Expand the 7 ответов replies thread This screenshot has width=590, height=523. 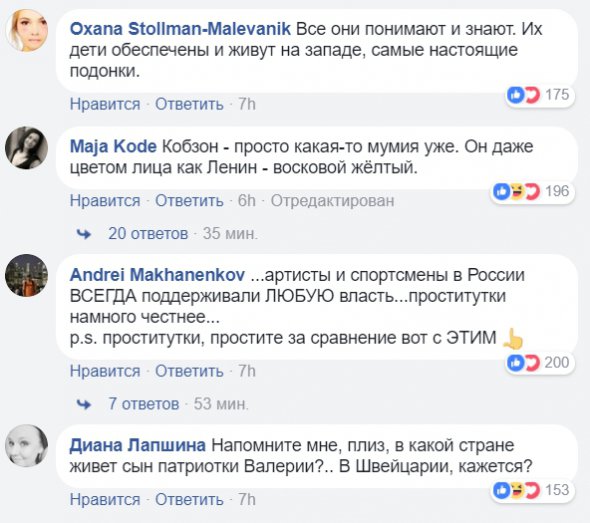143,404
